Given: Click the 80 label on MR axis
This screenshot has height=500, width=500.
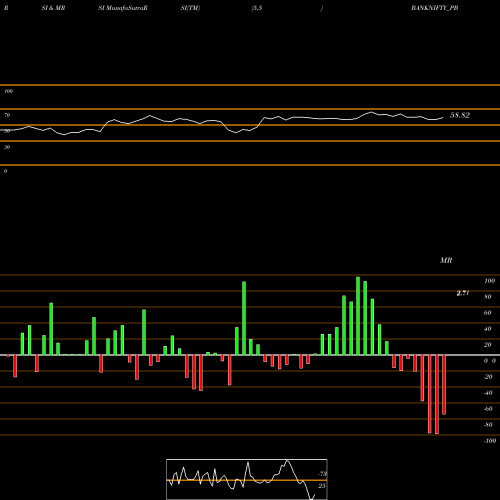Looking at the screenshot, I should pos(488,297).
